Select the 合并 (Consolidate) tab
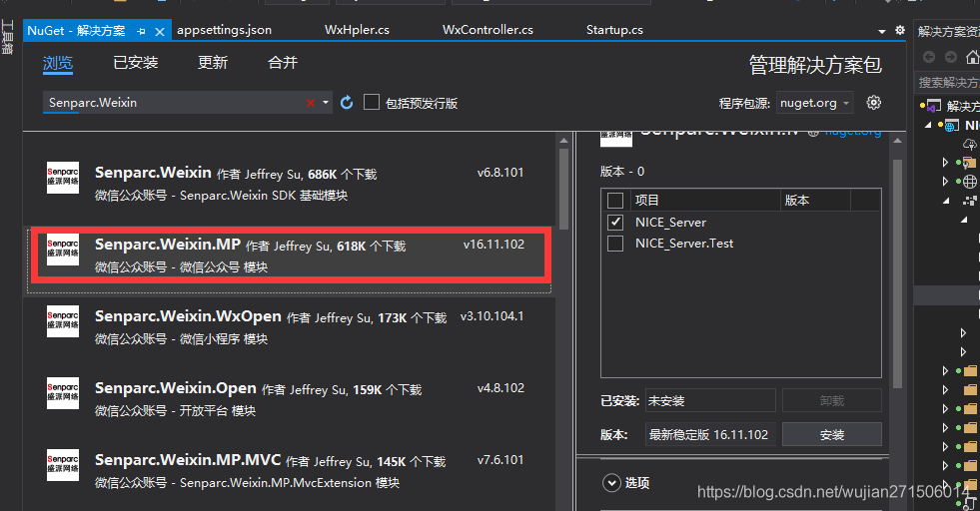This screenshot has width=980, height=511. pyautogui.click(x=283, y=63)
